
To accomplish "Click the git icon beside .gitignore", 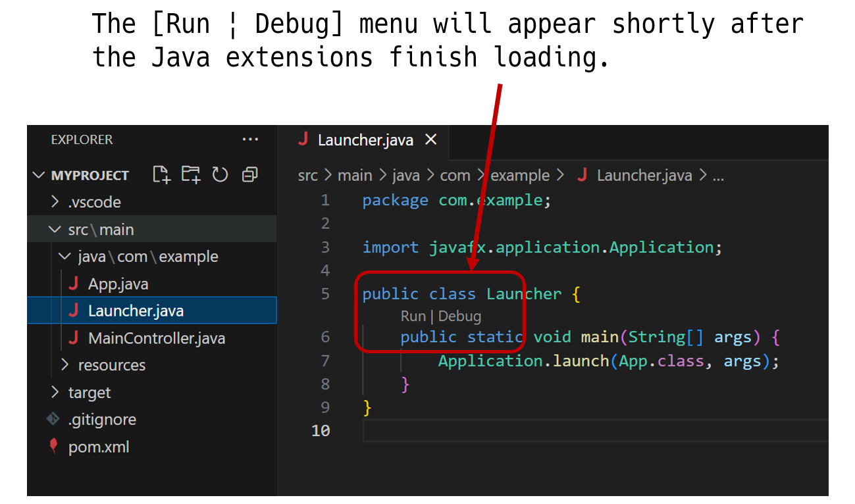I will (x=53, y=419).
